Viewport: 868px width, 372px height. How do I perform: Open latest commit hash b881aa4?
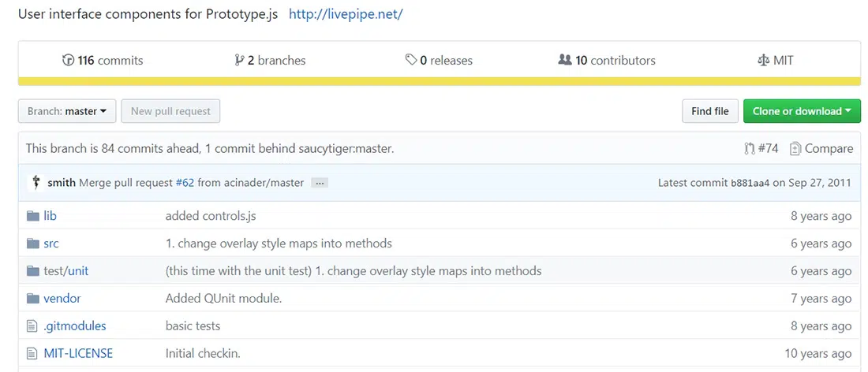tap(750, 183)
